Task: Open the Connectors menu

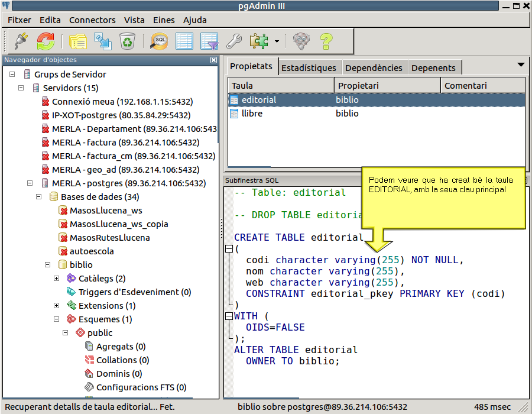Action: pyautogui.click(x=92, y=20)
